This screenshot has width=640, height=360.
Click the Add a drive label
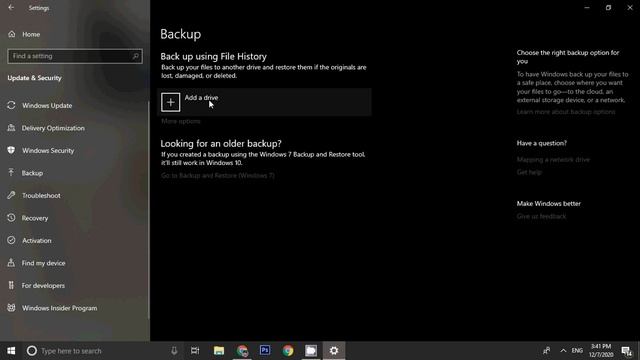click(x=201, y=98)
